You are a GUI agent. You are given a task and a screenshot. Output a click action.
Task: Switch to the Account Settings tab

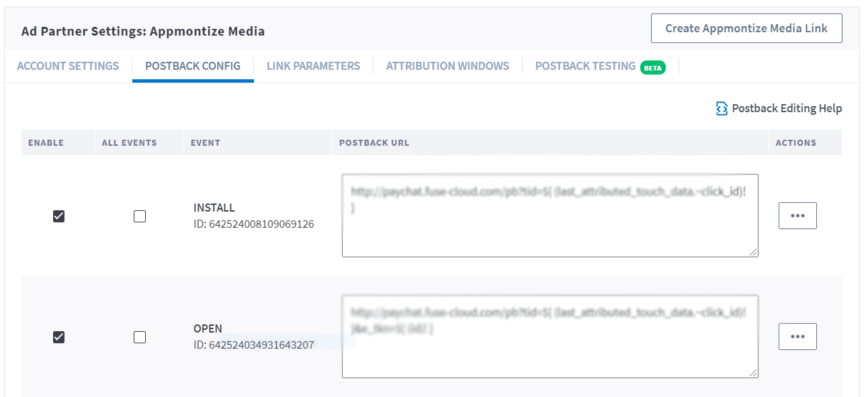pyautogui.click(x=68, y=66)
